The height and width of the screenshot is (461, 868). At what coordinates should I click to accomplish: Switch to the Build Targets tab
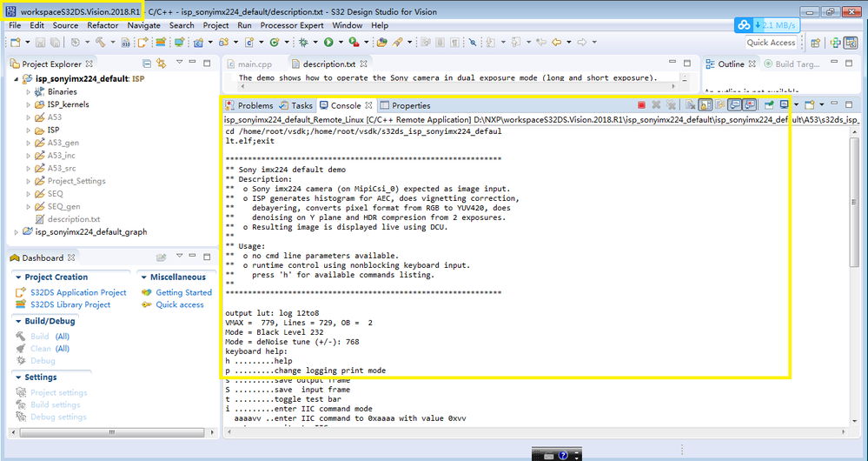point(792,64)
